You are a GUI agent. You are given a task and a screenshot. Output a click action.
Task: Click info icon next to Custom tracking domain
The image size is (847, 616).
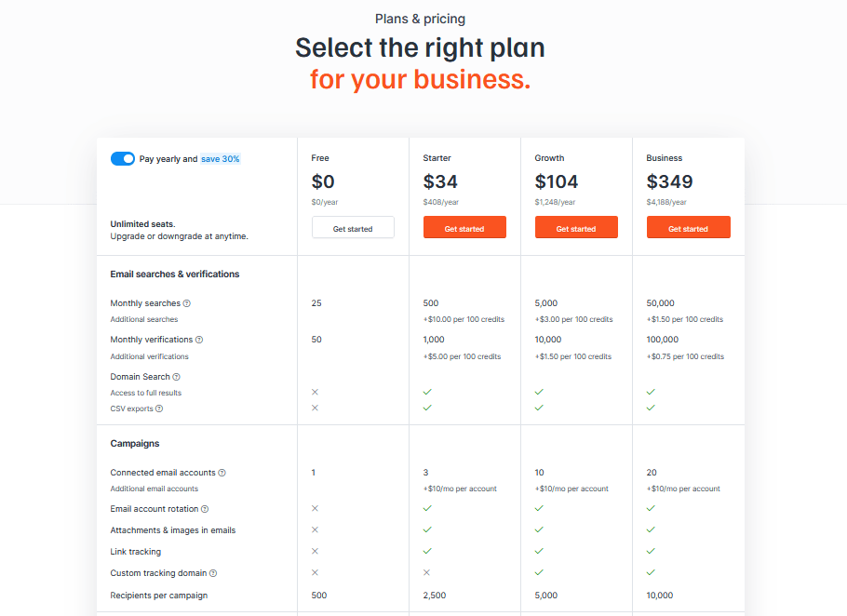point(213,573)
